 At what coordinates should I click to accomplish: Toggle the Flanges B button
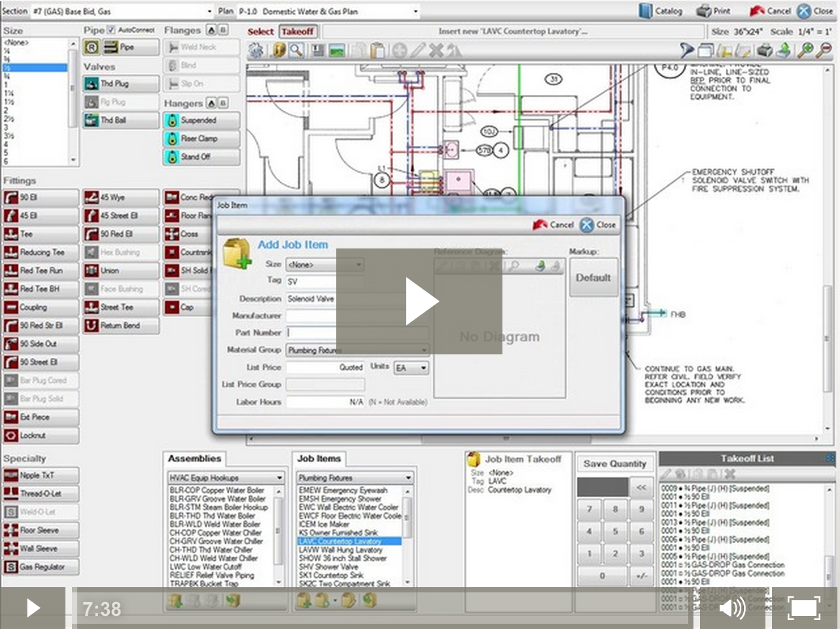coord(223,30)
